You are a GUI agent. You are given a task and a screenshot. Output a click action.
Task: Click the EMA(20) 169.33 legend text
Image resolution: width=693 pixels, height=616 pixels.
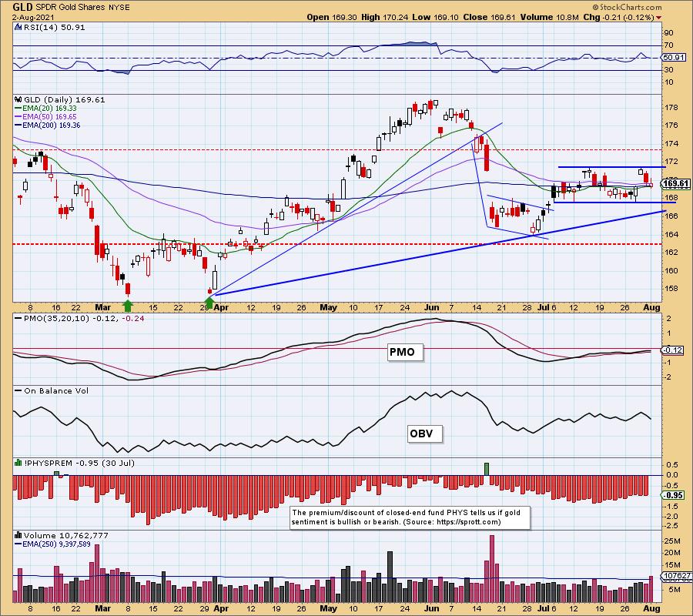point(50,109)
